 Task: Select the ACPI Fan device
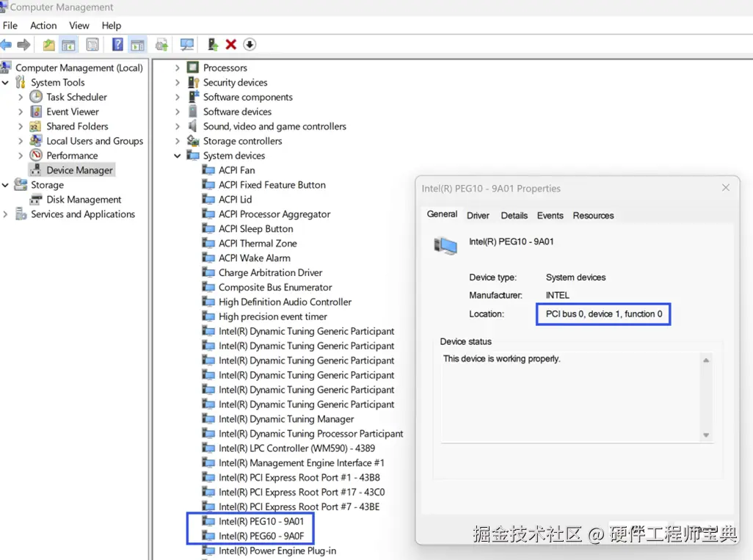point(237,170)
